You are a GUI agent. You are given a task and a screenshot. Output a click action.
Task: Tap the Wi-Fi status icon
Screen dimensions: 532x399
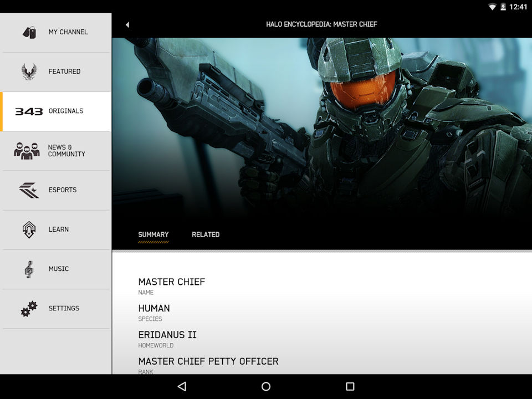pos(492,7)
